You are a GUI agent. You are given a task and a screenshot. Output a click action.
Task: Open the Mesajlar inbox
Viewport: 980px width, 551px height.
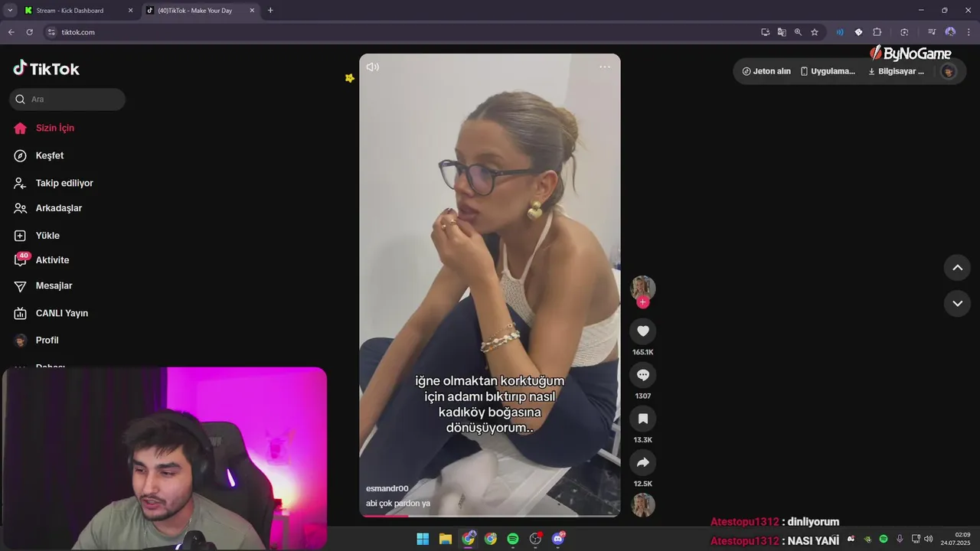43,285
